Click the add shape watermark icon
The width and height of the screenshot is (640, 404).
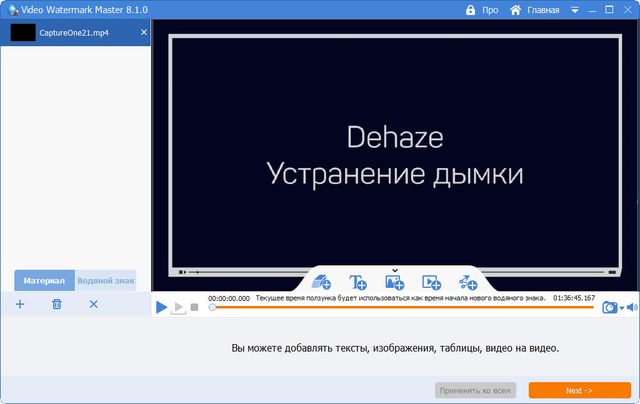pos(467,283)
